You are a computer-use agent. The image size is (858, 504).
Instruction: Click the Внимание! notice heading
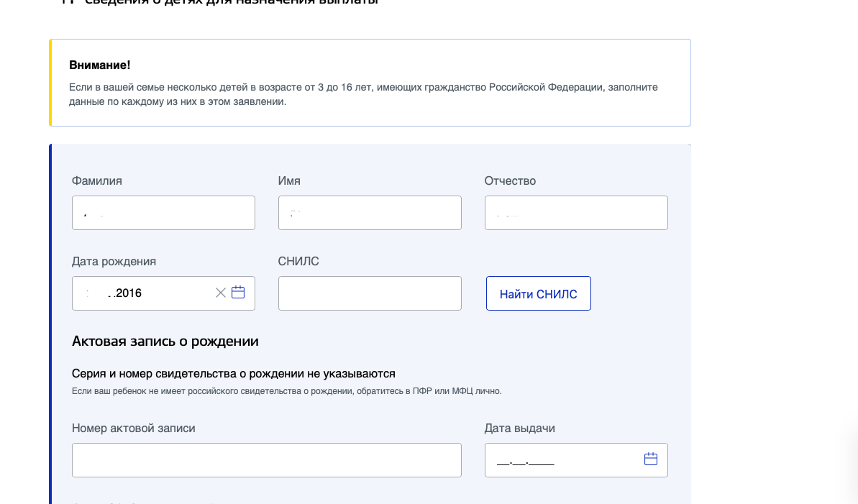99,65
